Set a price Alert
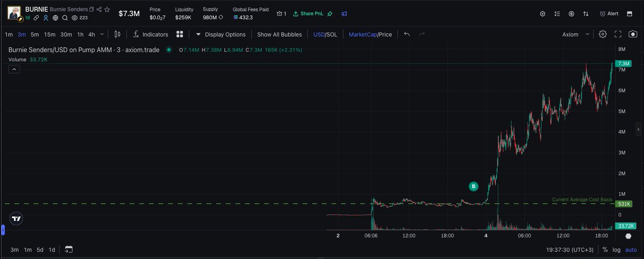 pos(609,13)
